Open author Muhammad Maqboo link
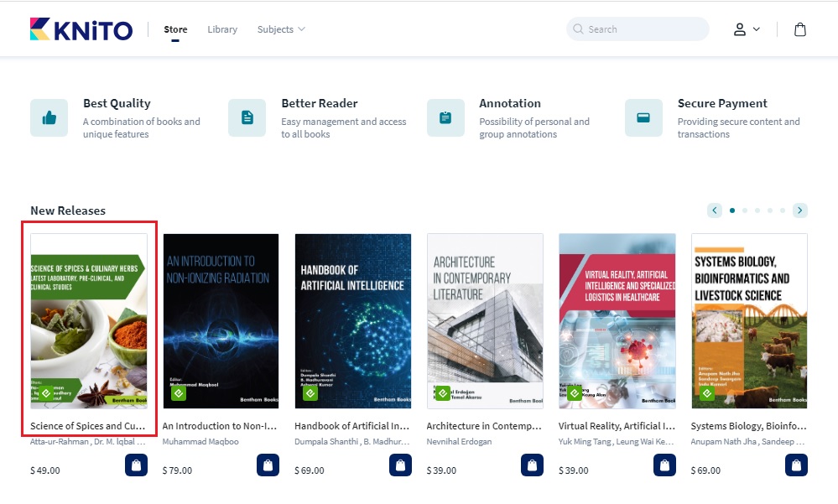The width and height of the screenshot is (838, 504). [200, 441]
